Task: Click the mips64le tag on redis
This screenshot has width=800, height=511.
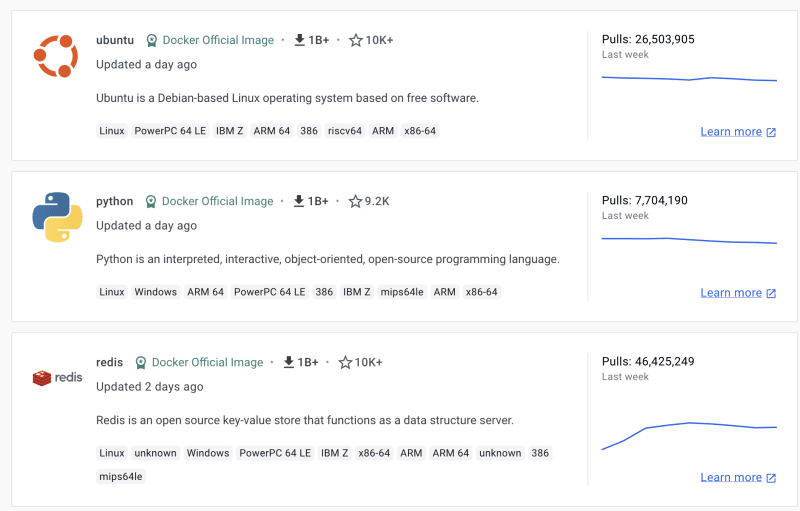Action: [x=120, y=477]
